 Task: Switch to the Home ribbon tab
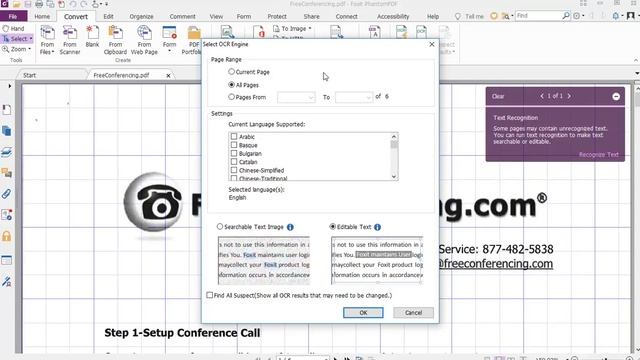coord(42,16)
